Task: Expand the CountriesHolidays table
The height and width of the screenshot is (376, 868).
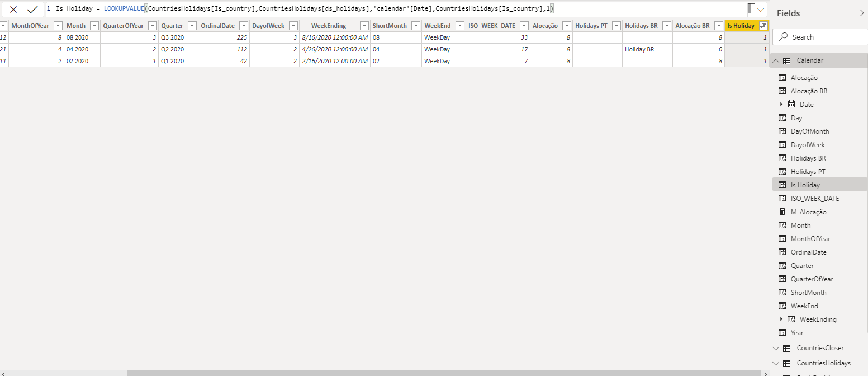Action: [x=776, y=364]
